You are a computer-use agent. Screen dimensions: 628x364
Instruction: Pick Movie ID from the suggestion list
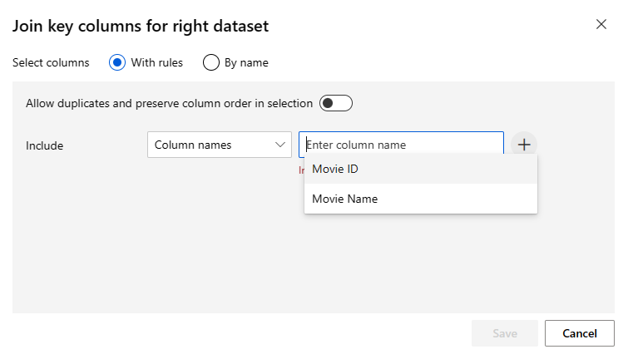(335, 169)
